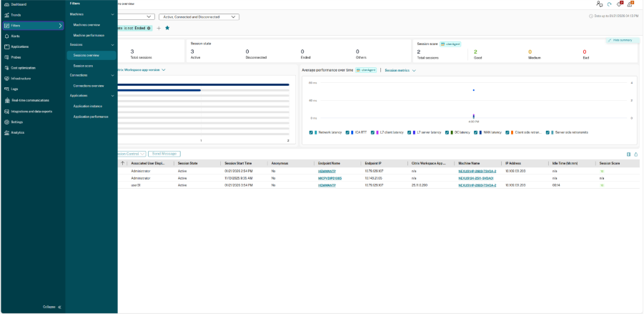Remove the 'is not Ended' filter chip
Screen dimensions: 644x314
pos(149,28)
